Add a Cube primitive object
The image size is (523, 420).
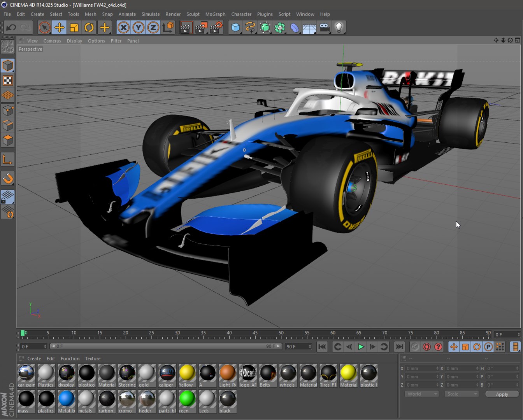click(x=235, y=28)
